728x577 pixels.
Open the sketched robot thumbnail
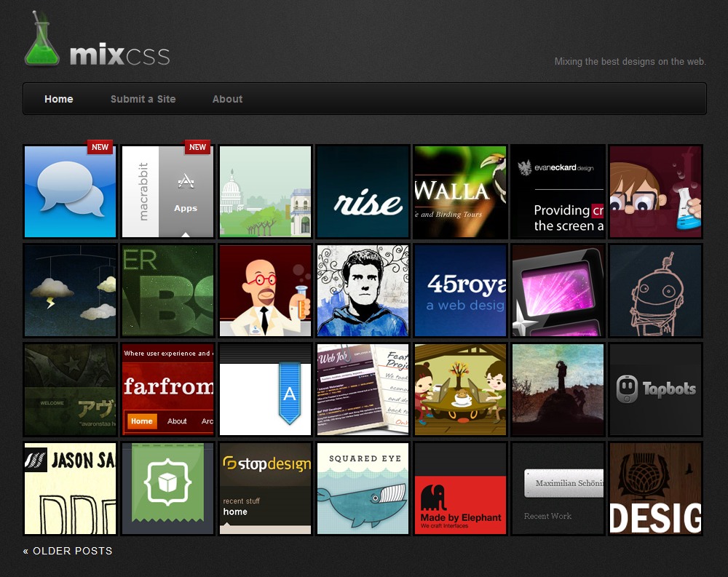(x=655, y=290)
